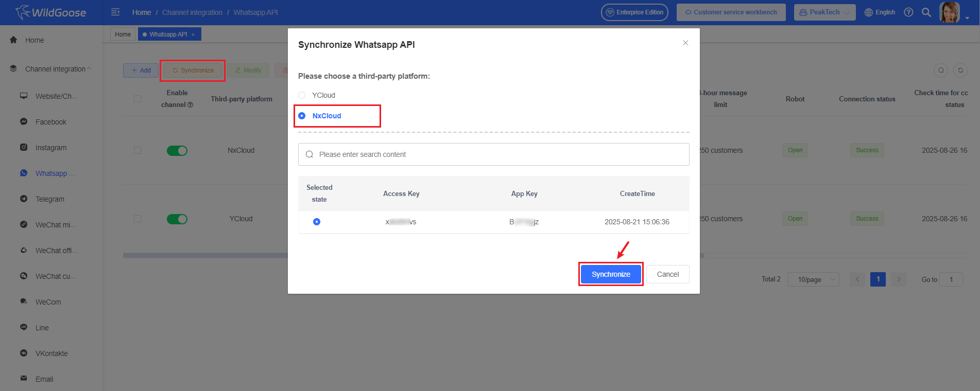Click the Go to page number field
Image resolution: width=980 pixels, height=391 pixels.
pos(951,279)
